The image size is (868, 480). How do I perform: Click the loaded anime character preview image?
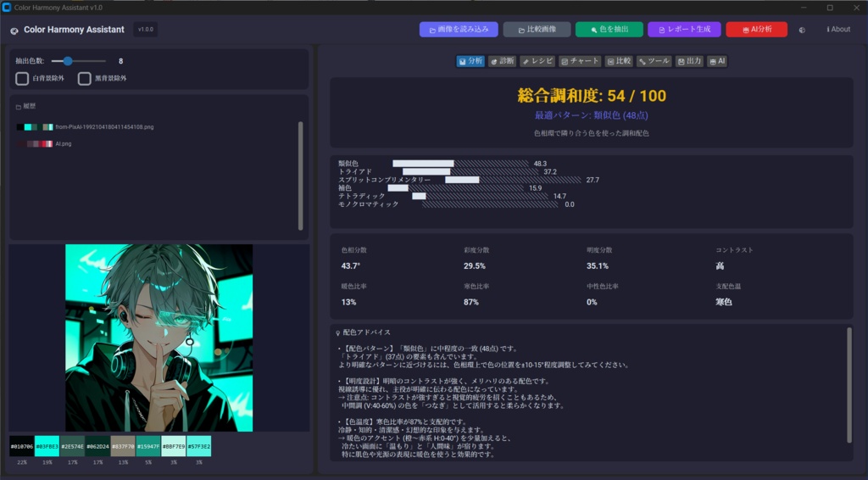(159, 338)
